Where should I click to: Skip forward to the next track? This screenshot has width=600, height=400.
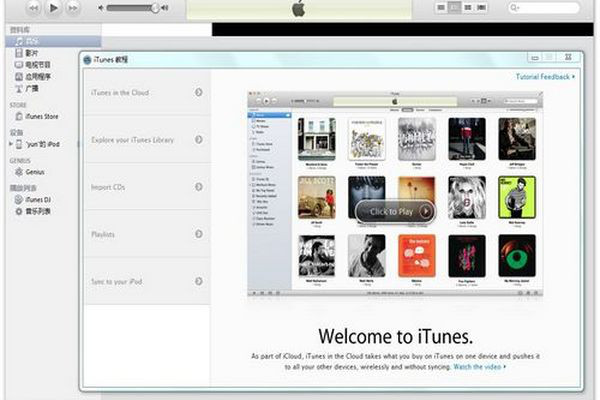[73, 8]
